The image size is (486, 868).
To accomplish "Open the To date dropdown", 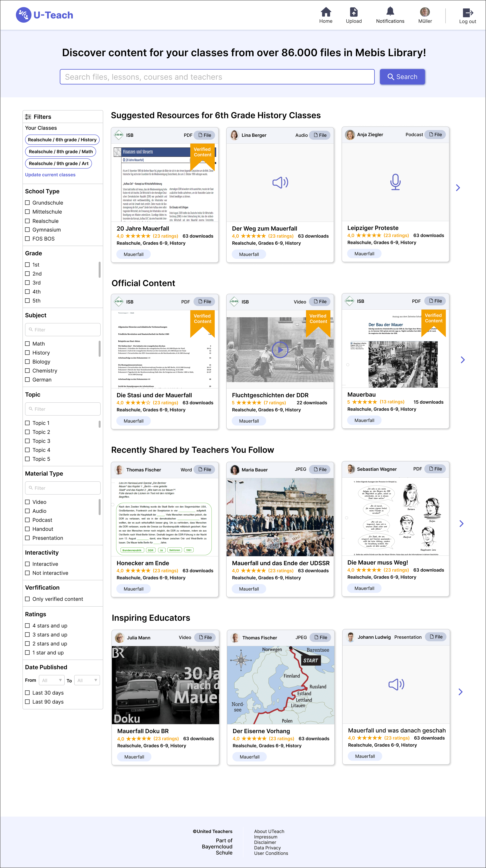I will point(87,680).
